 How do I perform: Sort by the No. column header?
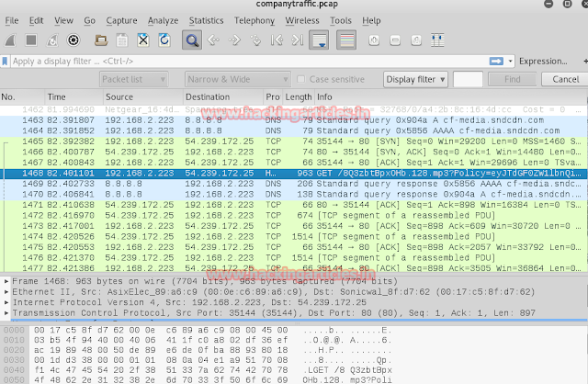point(22,97)
